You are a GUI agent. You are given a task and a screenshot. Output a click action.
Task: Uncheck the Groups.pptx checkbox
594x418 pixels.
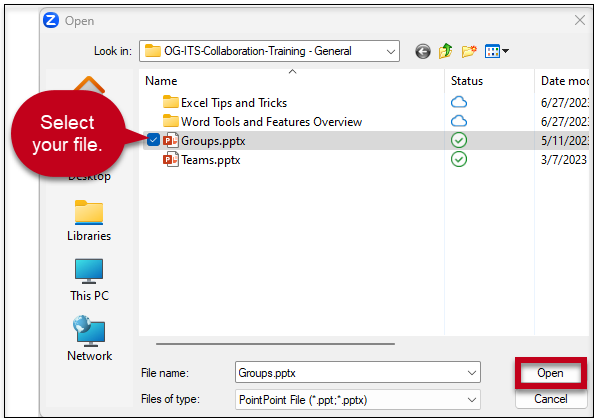153,140
